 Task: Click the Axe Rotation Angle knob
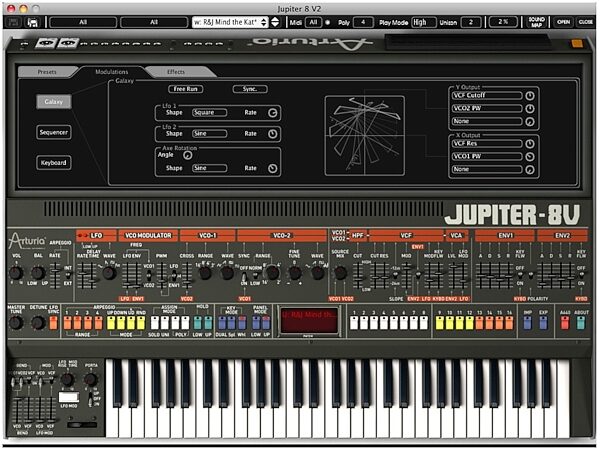click(x=188, y=155)
